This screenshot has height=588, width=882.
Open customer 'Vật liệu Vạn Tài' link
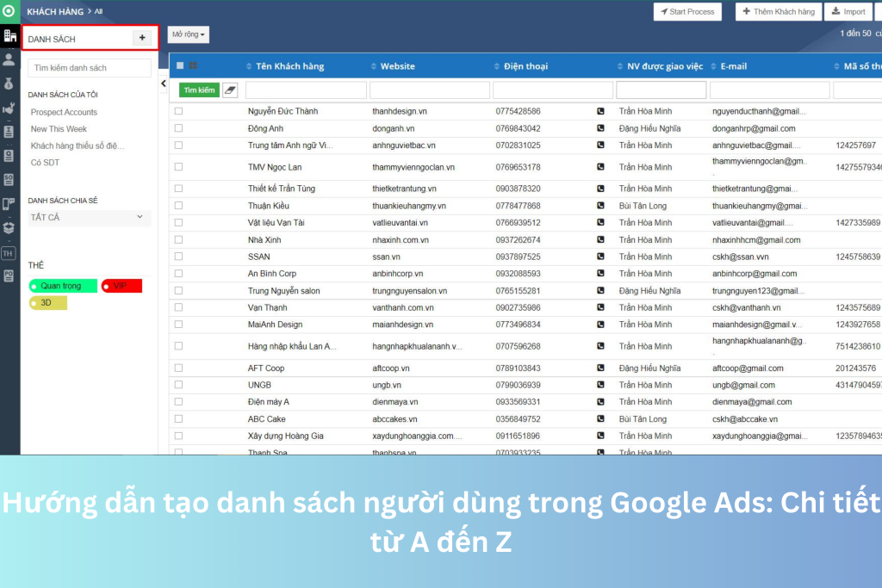tap(276, 223)
